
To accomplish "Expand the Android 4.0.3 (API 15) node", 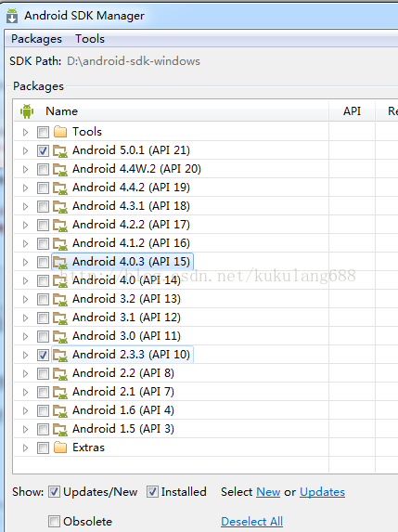I will click(x=25, y=262).
